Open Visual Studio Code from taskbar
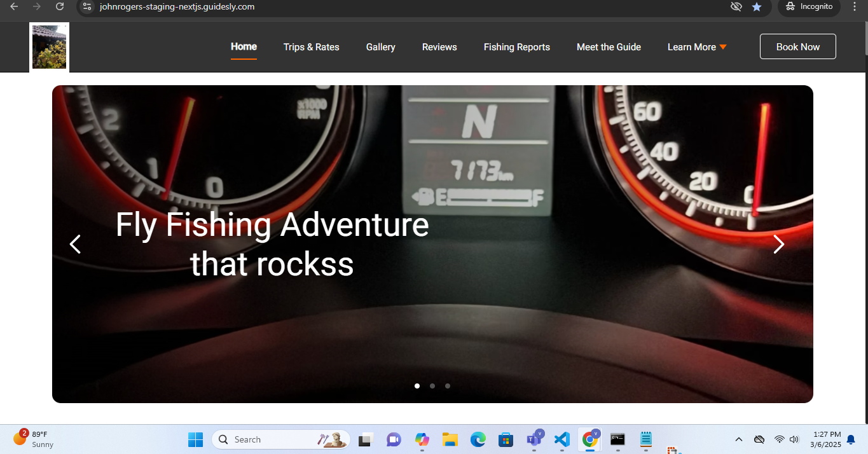The height and width of the screenshot is (454, 868). tap(561, 439)
